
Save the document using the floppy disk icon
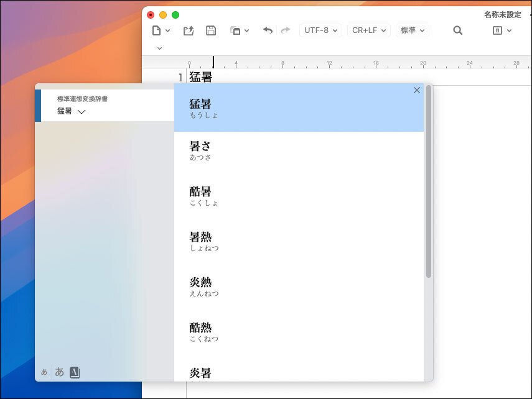[211, 30]
